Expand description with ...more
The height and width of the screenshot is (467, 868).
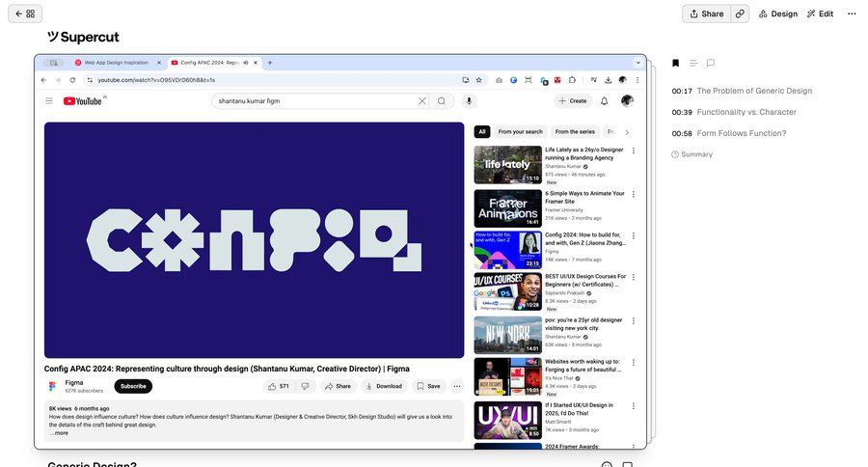(59, 433)
